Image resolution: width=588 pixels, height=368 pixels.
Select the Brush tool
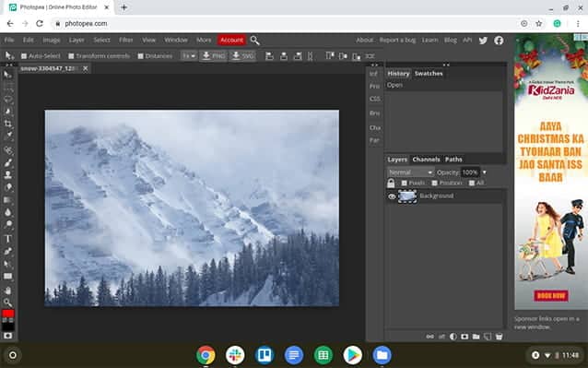[x=8, y=162]
